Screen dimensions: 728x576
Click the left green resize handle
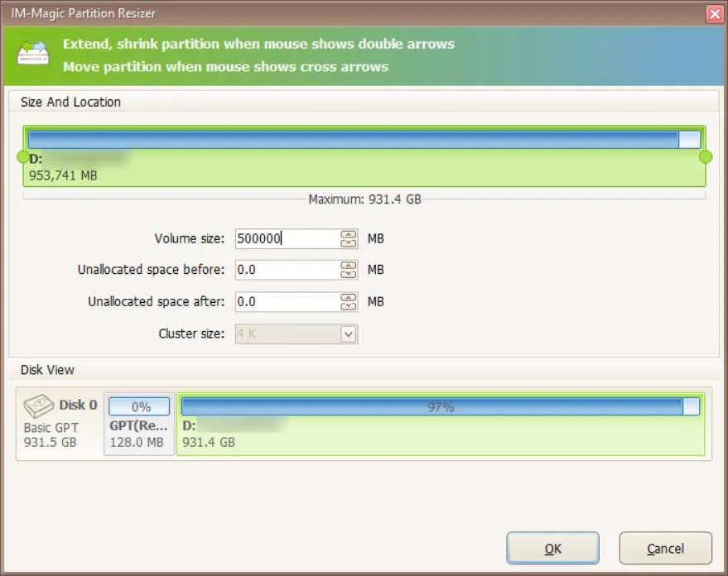coord(22,156)
